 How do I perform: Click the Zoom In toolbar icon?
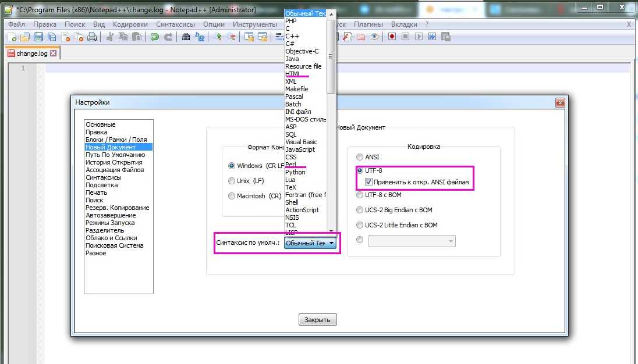(x=218, y=37)
